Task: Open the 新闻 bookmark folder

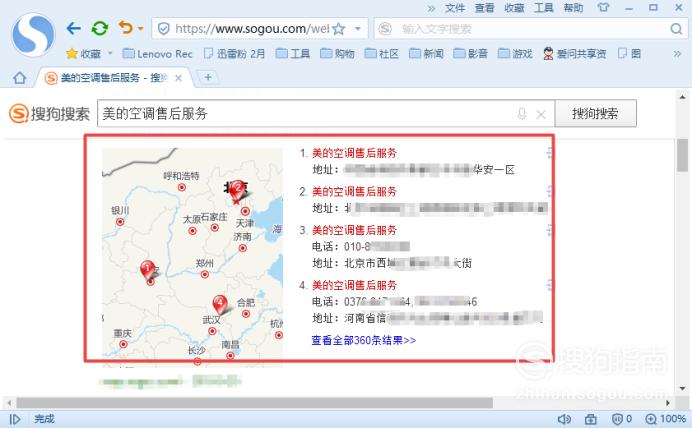Action: click(x=426, y=54)
